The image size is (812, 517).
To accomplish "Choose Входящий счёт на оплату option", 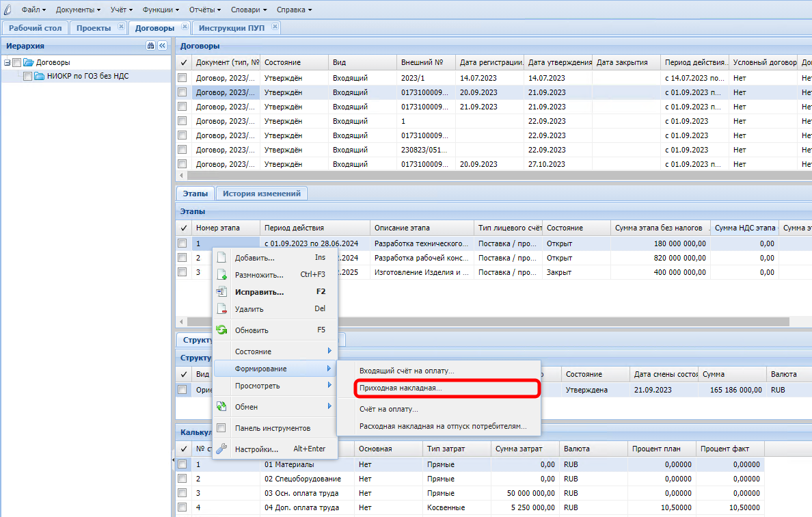I will click(407, 371).
